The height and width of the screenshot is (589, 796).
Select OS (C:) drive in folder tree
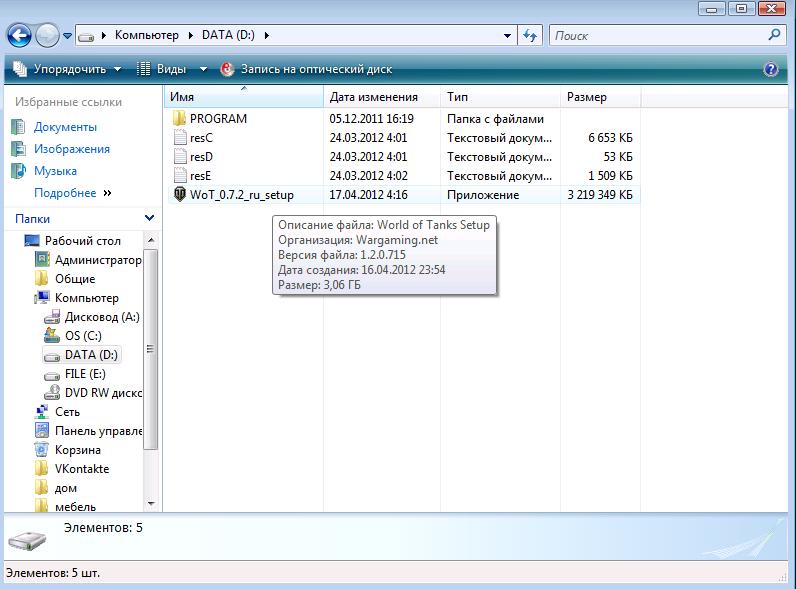83,336
